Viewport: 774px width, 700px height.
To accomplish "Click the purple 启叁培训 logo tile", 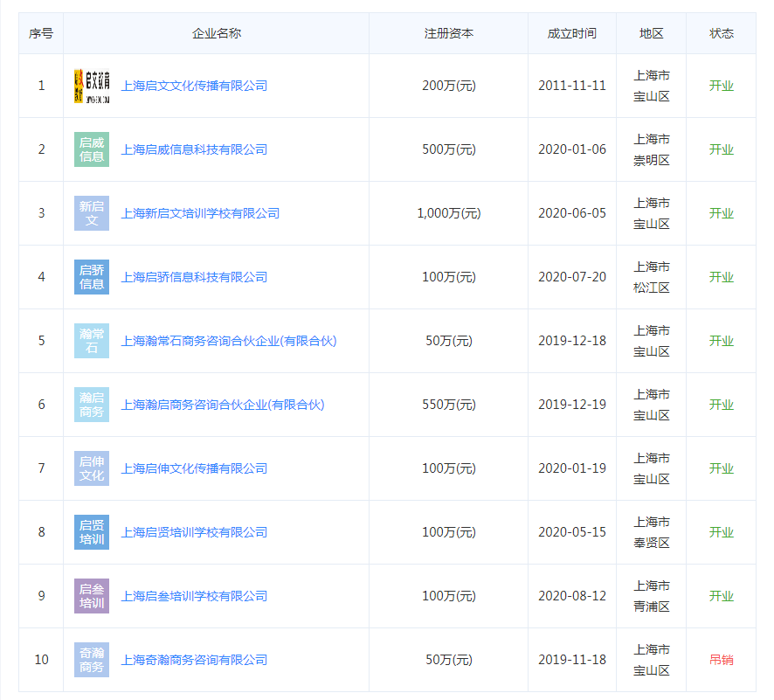I will pyautogui.click(x=92, y=596).
